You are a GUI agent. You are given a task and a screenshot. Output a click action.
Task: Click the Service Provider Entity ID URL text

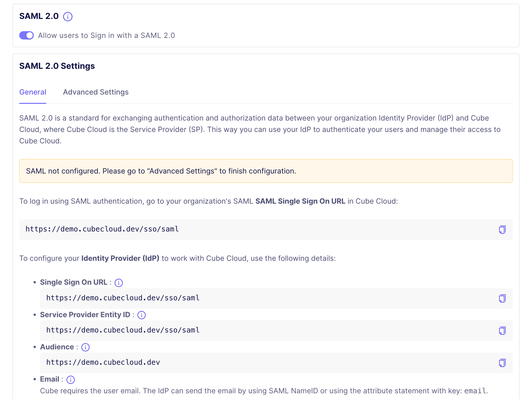pyautogui.click(x=123, y=330)
